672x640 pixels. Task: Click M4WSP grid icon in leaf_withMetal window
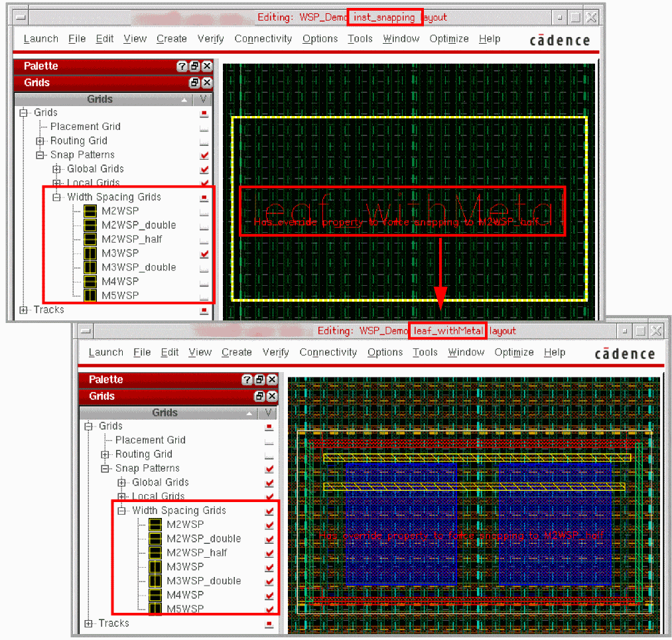point(155,595)
